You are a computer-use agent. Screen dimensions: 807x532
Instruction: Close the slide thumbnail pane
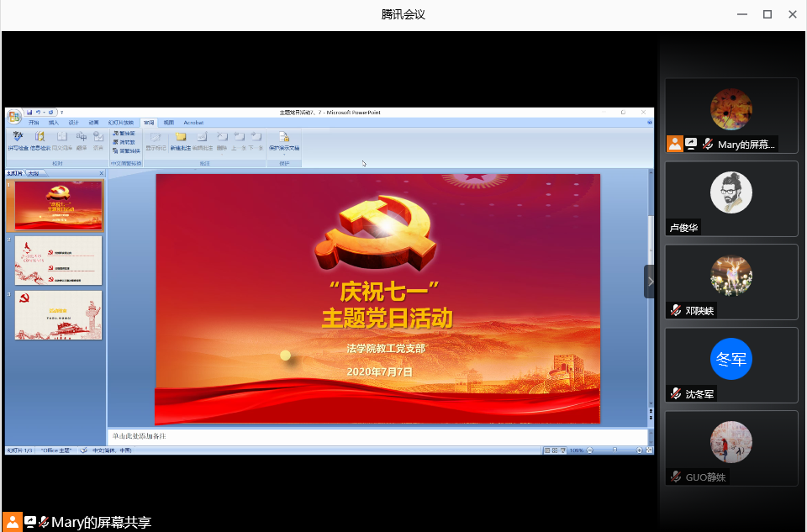pos(102,174)
